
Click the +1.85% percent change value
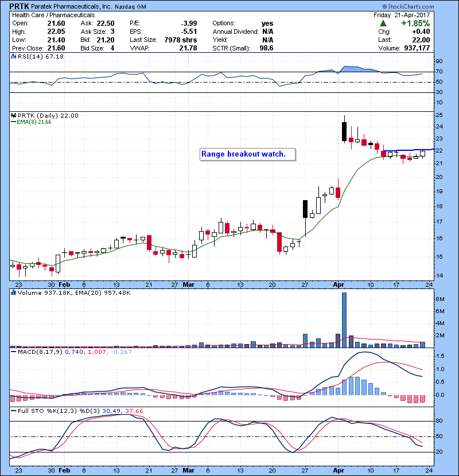point(415,24)
